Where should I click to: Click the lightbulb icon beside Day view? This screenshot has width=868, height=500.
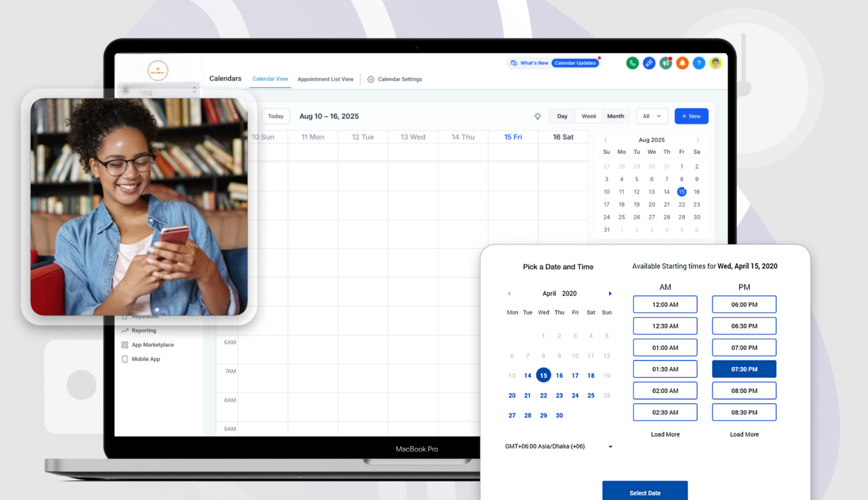[x=537, y=116]
